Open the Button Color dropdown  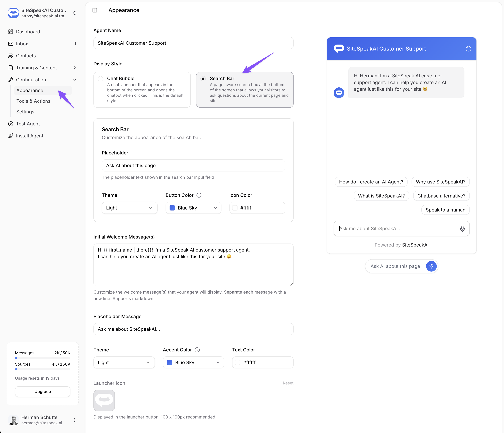pyautogui.click(x=193, y=208)
